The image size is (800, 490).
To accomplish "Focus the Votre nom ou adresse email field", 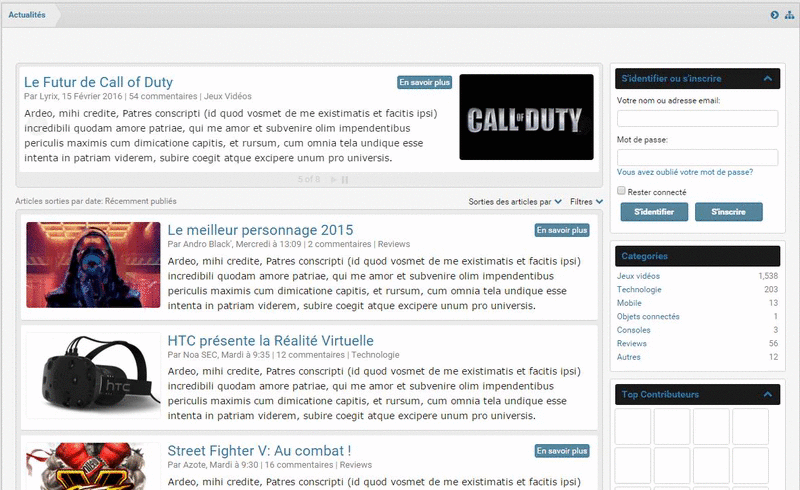I will (697, 118).
